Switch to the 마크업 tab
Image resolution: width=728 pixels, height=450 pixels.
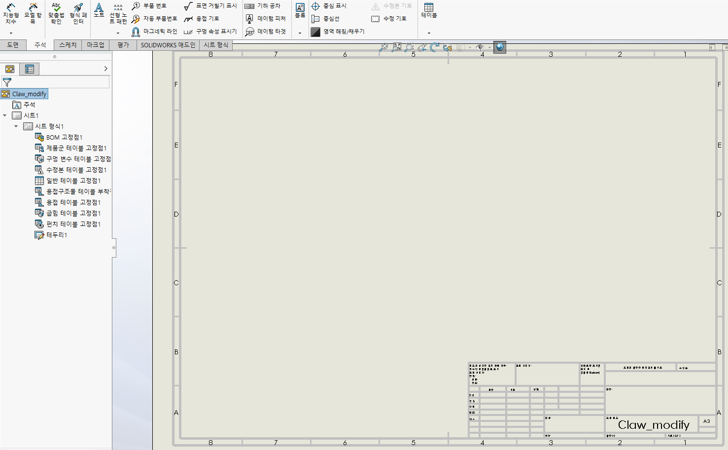[95, 45]
